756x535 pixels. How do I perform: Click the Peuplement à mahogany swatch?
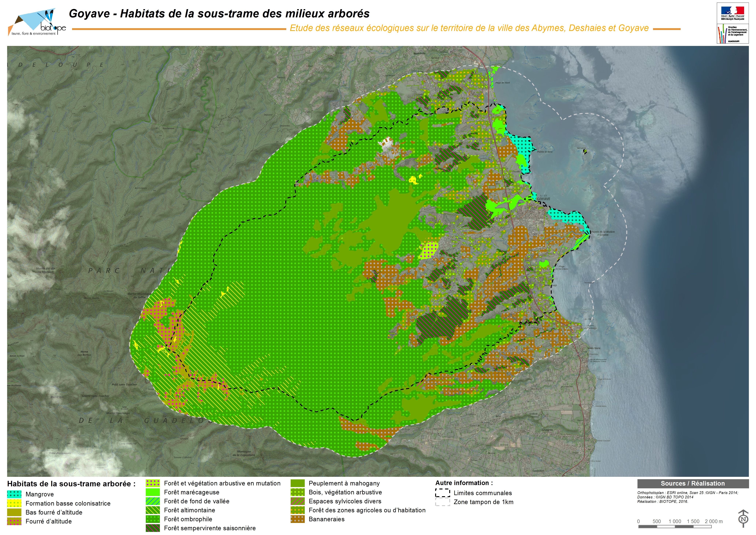click(298, 483)
